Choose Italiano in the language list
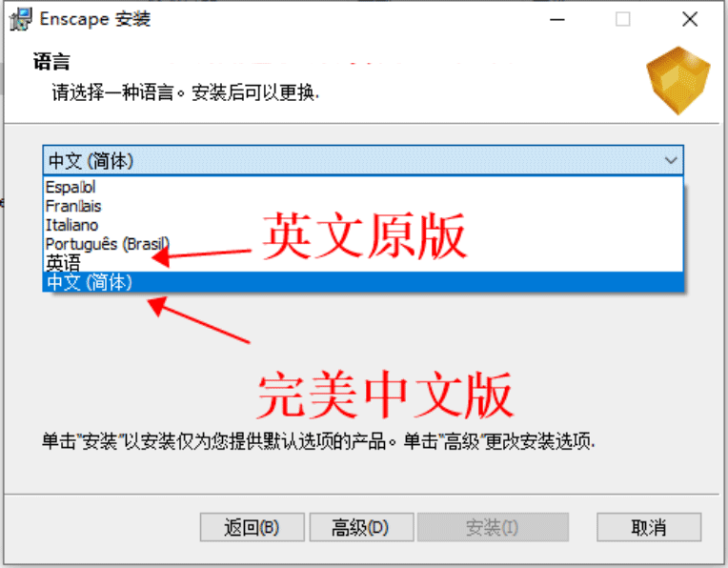Image resolution: width=728 pixels, height=568 pixels. pos(363,225)
